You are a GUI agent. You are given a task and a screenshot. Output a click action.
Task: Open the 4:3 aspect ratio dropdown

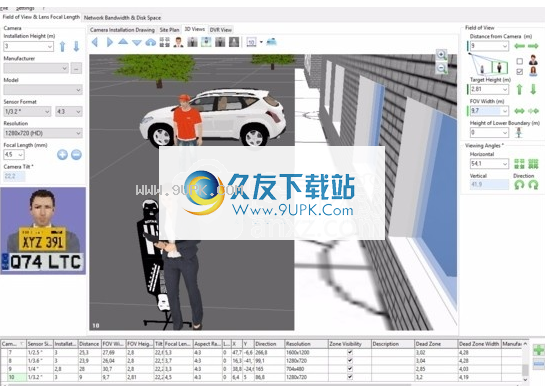click(x=78, y=112)
